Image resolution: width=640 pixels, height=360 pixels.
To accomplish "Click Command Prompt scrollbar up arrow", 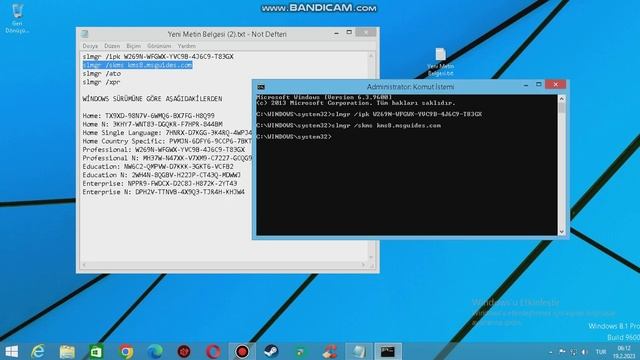I will (x=562, y=98).
